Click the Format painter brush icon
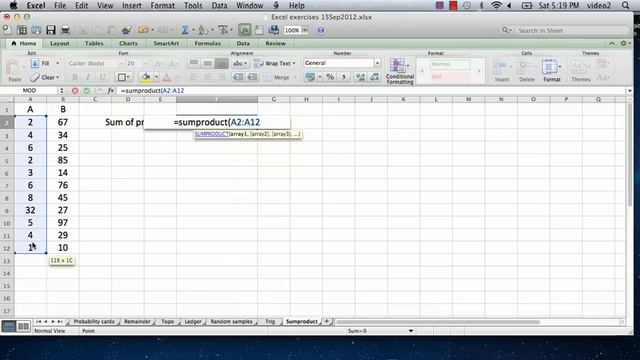 pos(127,30)
